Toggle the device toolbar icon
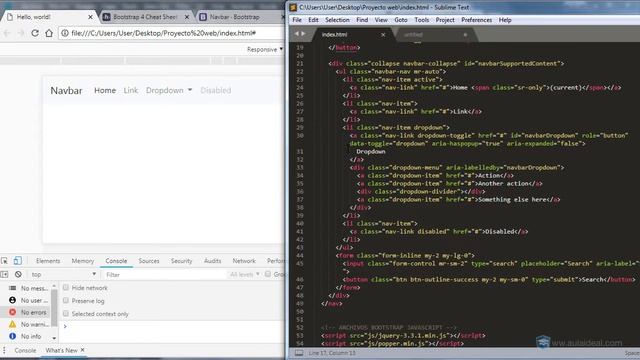Viewport: 640px width, 360px height. click(x=18, y=260)
